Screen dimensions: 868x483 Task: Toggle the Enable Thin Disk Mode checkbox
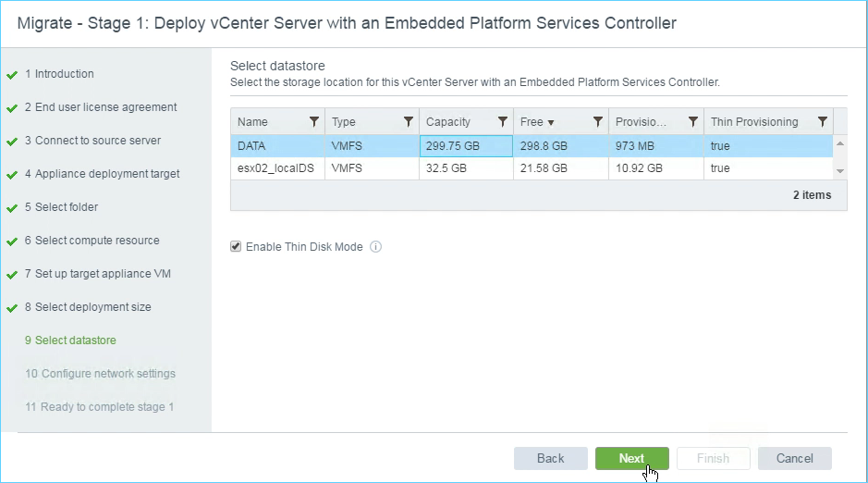click(x=236, y=246)
